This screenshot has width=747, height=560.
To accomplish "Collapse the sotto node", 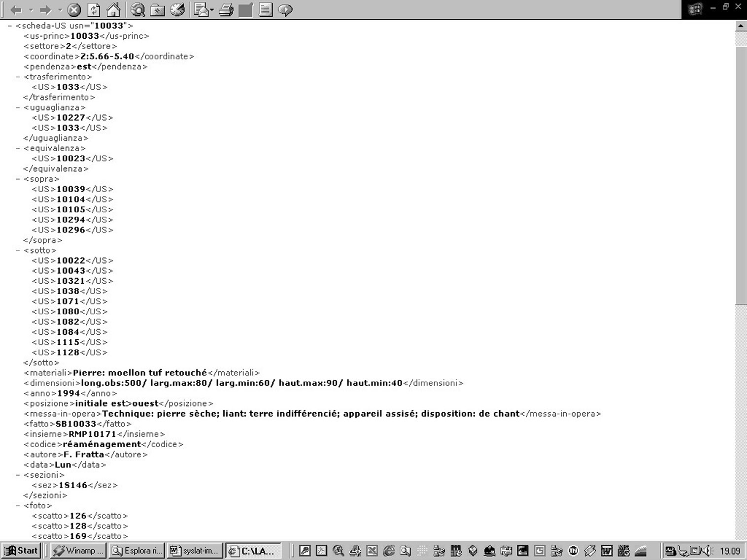I will [x=18, y=250].
